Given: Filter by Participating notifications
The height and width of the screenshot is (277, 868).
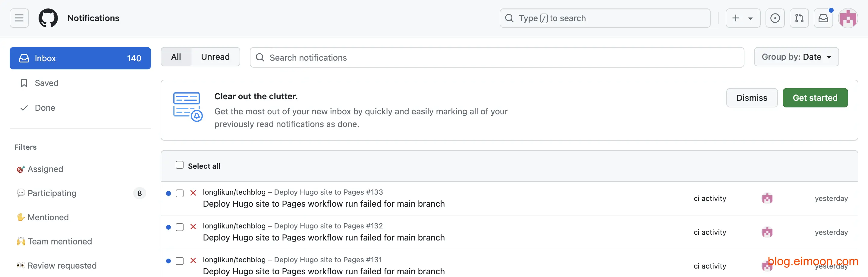Looking at the screenshot, I should coord(52,193).
